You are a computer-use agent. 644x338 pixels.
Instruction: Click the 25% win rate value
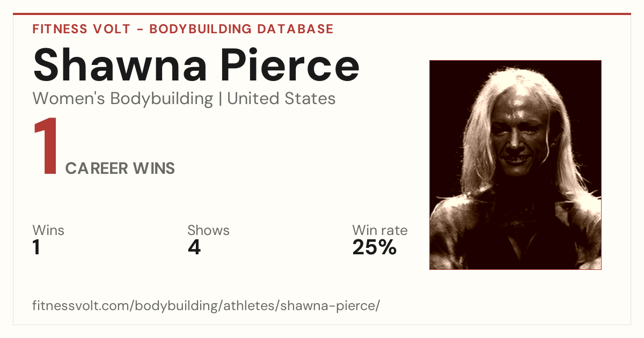pos(374,247)
